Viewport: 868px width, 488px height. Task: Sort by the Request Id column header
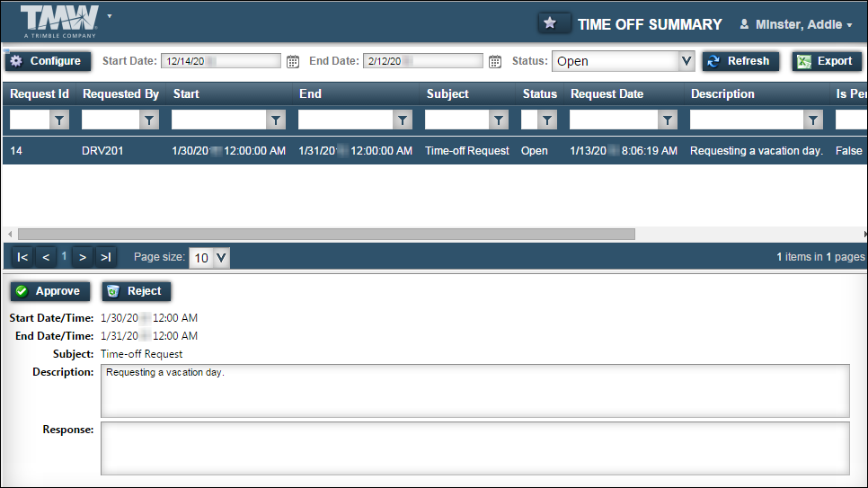[40, 93]
